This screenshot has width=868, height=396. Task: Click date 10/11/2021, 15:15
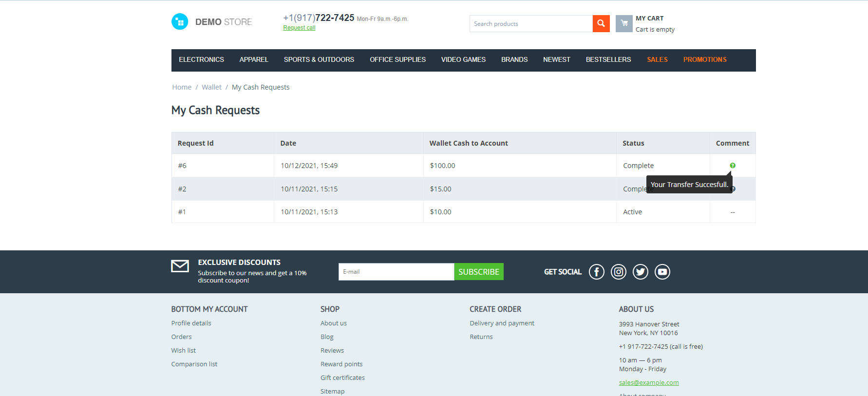click(x=309, y=189)
